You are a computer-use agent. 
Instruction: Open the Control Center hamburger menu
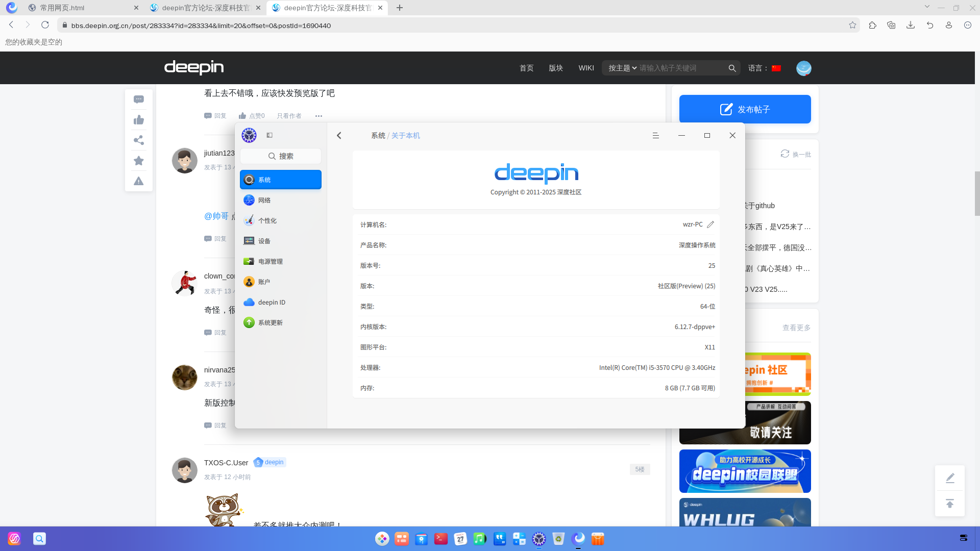[656, 136]
